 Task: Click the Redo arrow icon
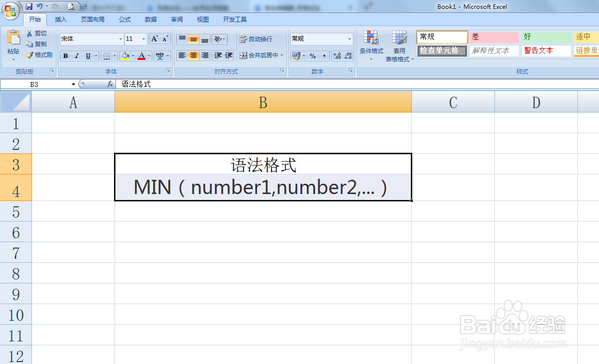[x=55, y=6]
